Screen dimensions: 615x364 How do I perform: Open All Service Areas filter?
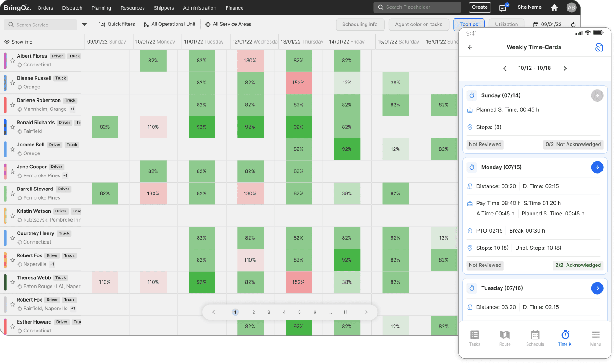228,25
